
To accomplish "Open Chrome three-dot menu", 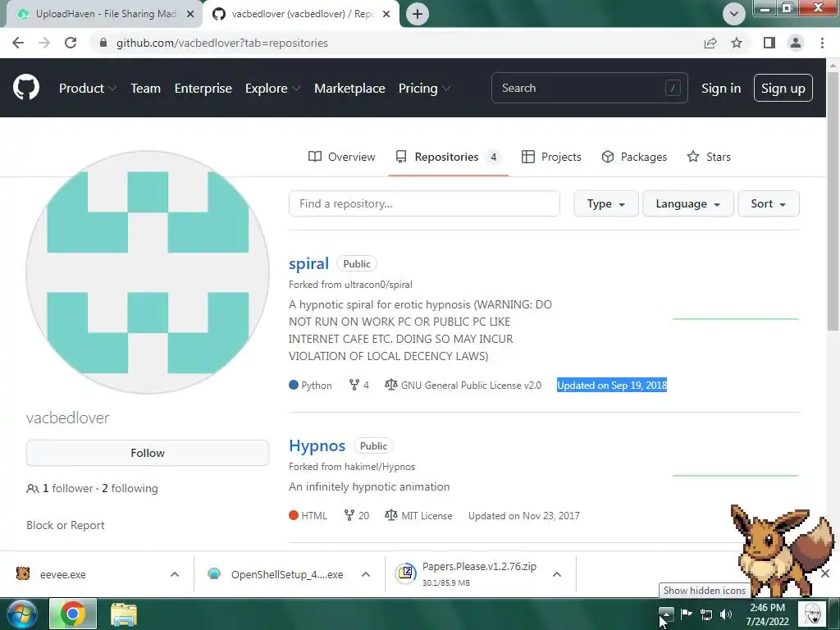I will (x=822, y=43).
